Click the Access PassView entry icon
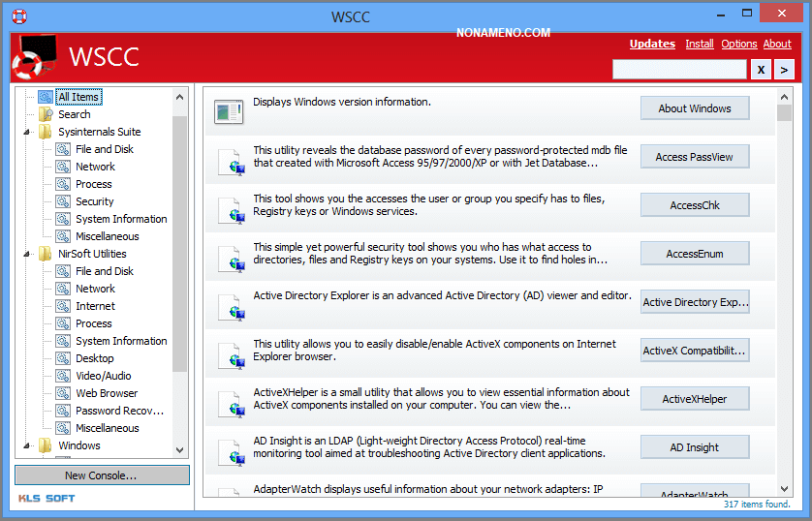The height and width of the screenshot is (521, 812). click(x=231, y=161)
